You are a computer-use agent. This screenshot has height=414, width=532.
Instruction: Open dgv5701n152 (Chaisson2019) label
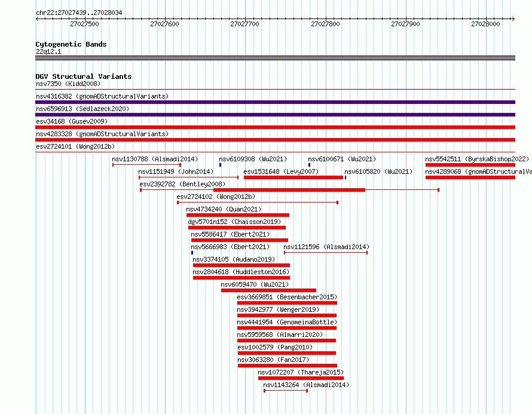click(234, 222)
